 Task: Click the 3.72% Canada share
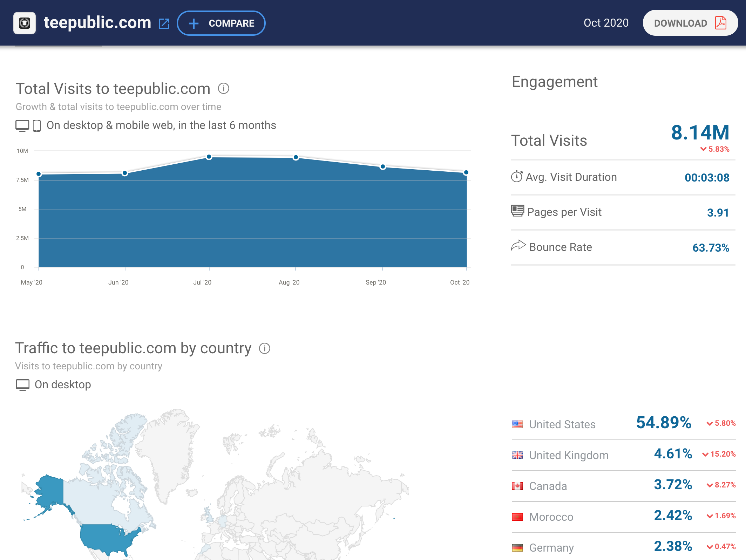673,485
